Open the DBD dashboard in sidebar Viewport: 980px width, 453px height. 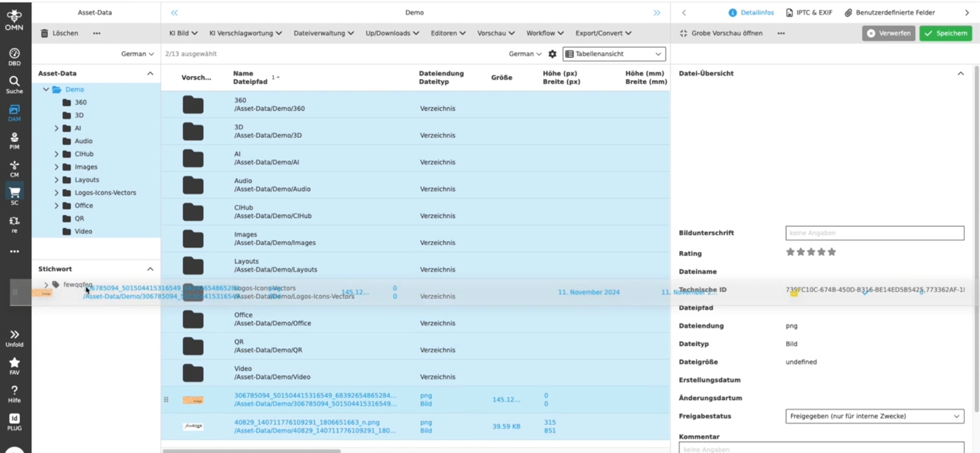coord(14,57)
